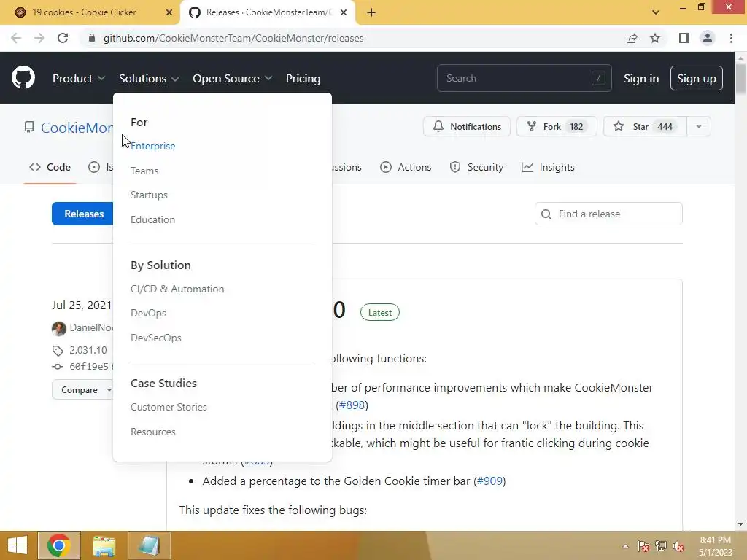This screenshot has width=747, height=560.
Task: Open the Compare dropdown
Action: 85,390
